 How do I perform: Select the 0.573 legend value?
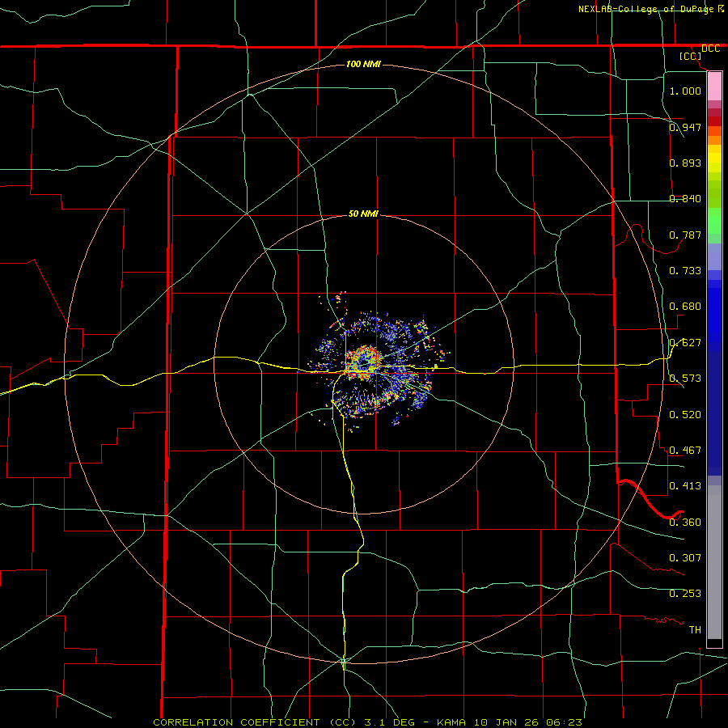(x=685, y=378)
